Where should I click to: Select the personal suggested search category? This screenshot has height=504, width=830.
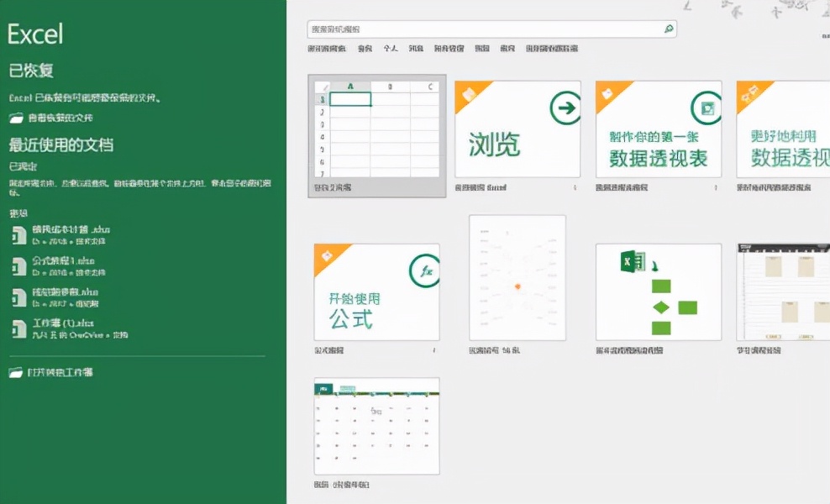[x=392, y=48]
